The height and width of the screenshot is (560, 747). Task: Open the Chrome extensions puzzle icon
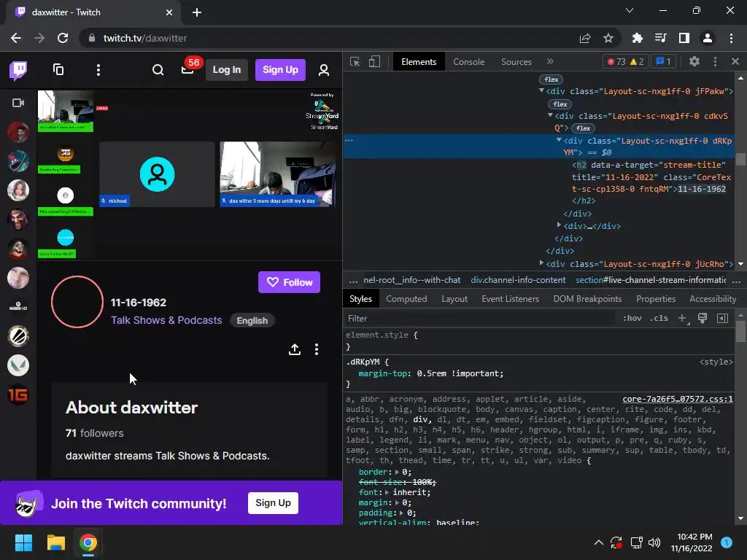[637, 38]
